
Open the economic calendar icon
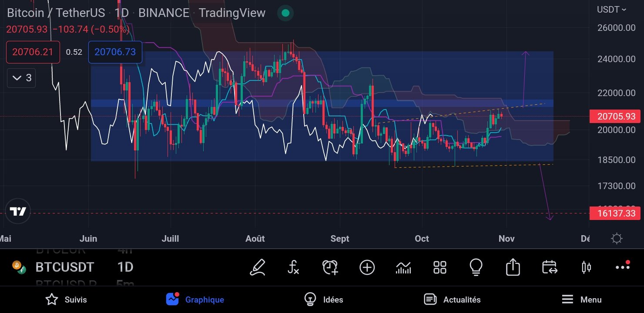549,267
